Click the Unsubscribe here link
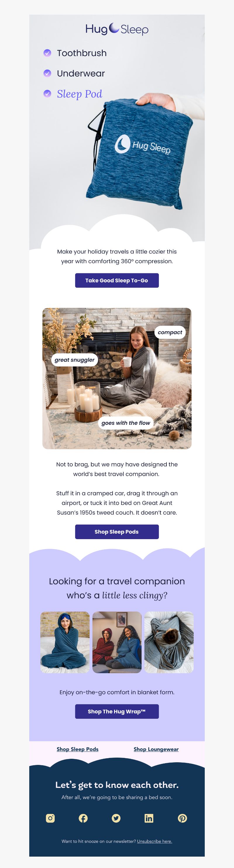The width and height of the screenshot is (234, 868). tap(155, 841)
